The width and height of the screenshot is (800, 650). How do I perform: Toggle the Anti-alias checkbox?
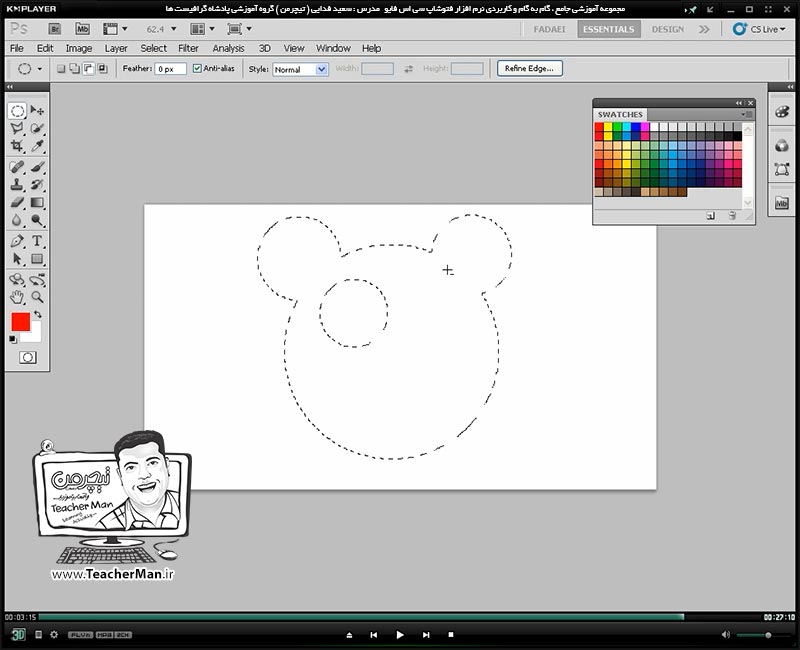coord(197,68)
